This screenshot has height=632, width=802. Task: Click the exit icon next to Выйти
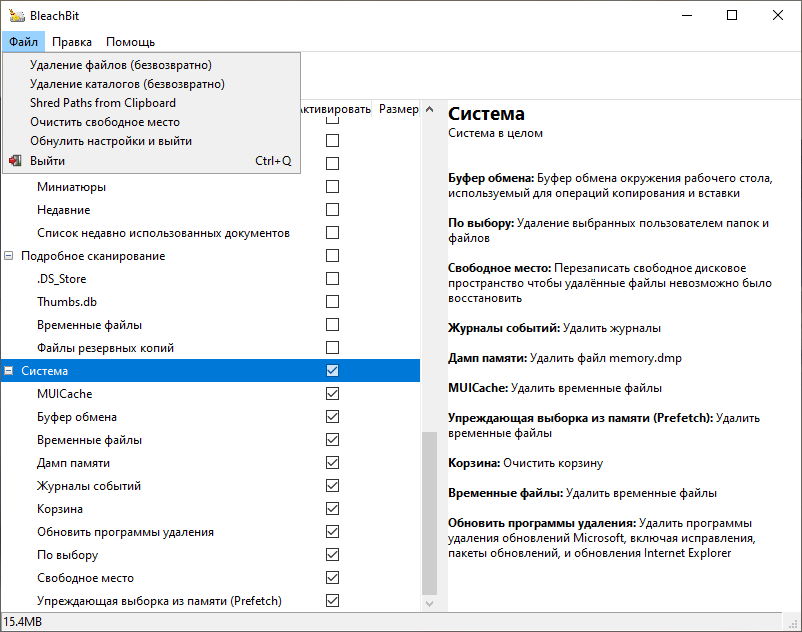[x=15, y=161]
